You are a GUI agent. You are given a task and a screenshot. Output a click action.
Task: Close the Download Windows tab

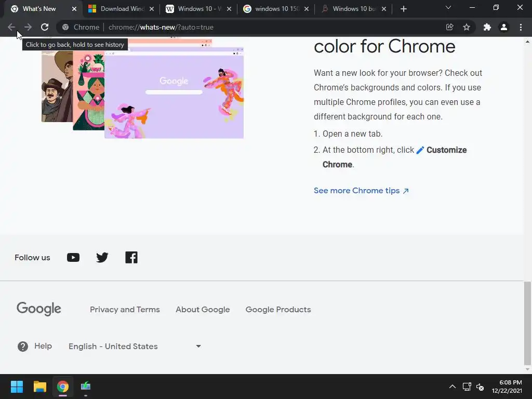(152, 9)
